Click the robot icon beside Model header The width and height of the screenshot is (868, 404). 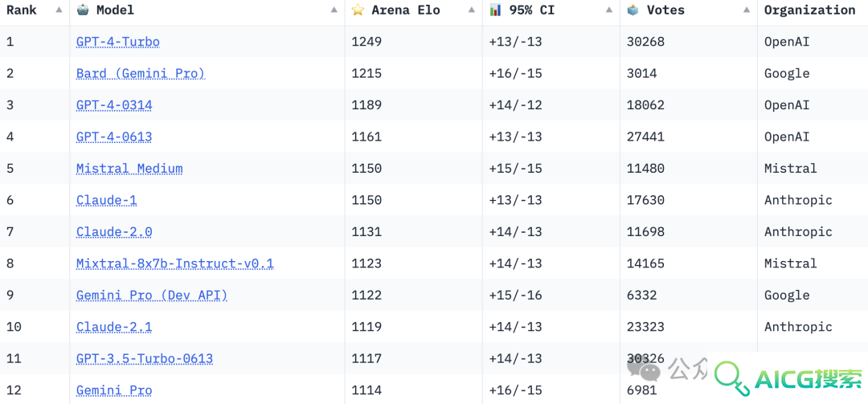click(x=83, y=10)
